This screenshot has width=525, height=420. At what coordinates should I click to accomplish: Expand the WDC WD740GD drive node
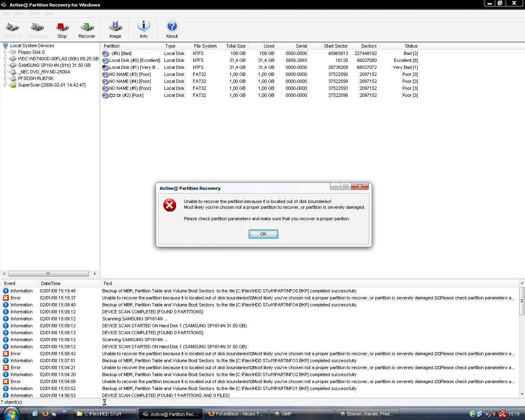(x=5, y=59)
